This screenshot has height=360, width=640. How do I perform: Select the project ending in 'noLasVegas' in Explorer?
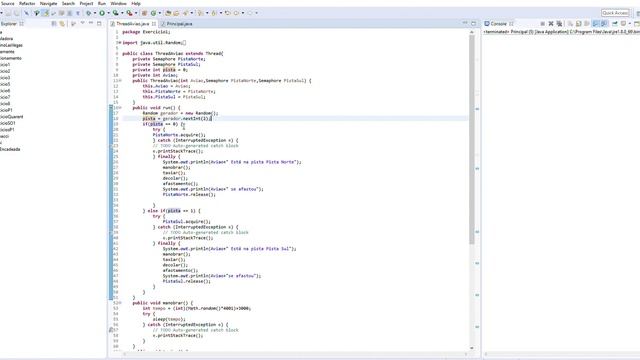11,45
